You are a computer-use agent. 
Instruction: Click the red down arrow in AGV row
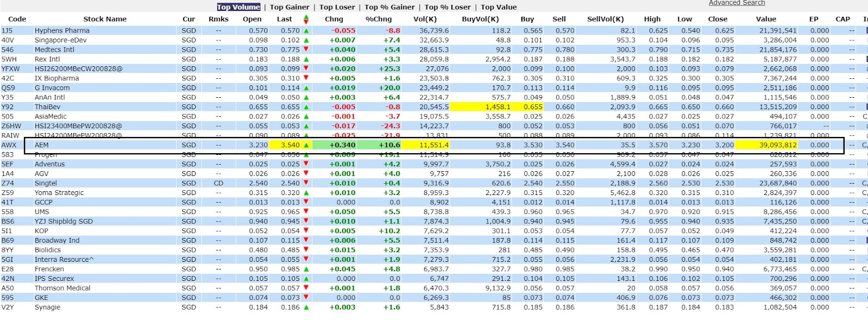[306, 174]
